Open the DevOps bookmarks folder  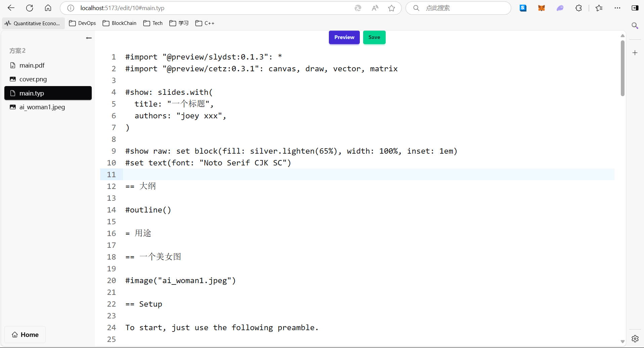point(83,23)
